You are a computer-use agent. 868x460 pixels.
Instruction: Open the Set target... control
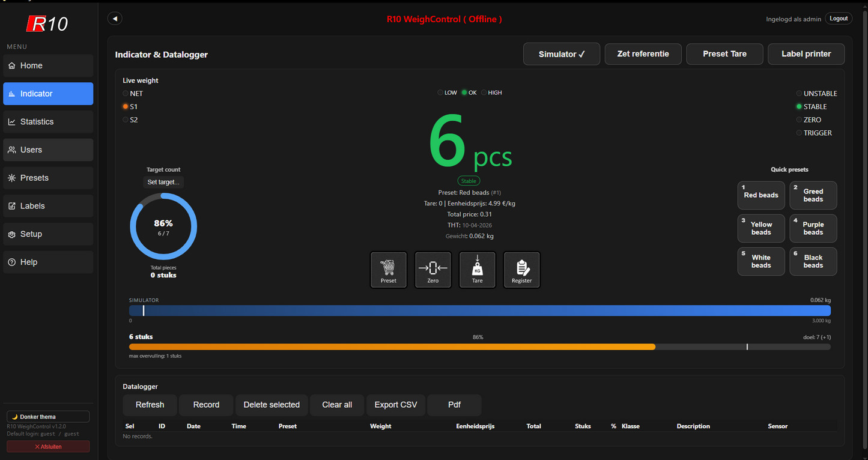[163, 182]
